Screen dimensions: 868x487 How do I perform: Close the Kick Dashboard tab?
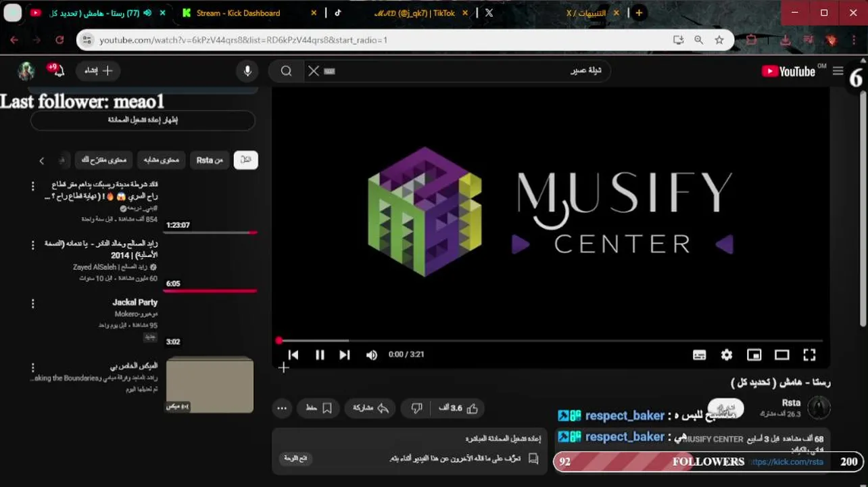tap(314, 13)
